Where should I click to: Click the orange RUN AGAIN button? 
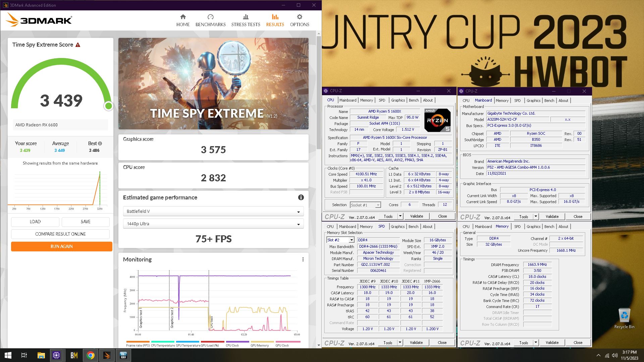pos(62,246)
